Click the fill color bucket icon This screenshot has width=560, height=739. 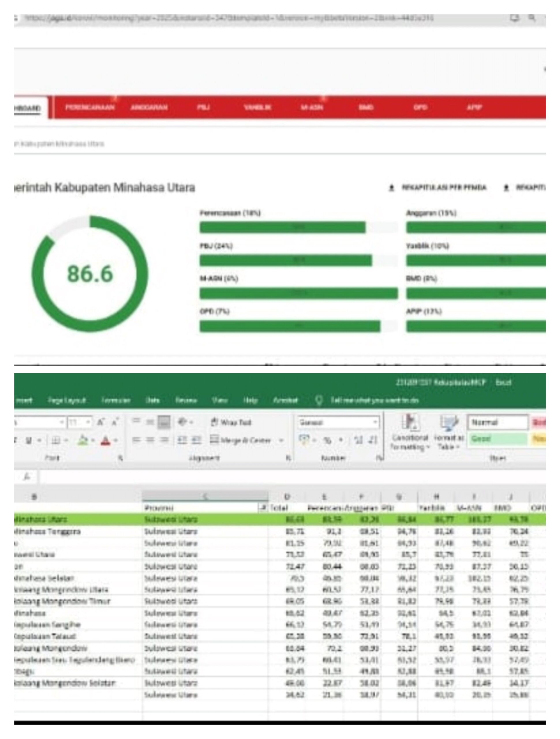pos(82,440)
